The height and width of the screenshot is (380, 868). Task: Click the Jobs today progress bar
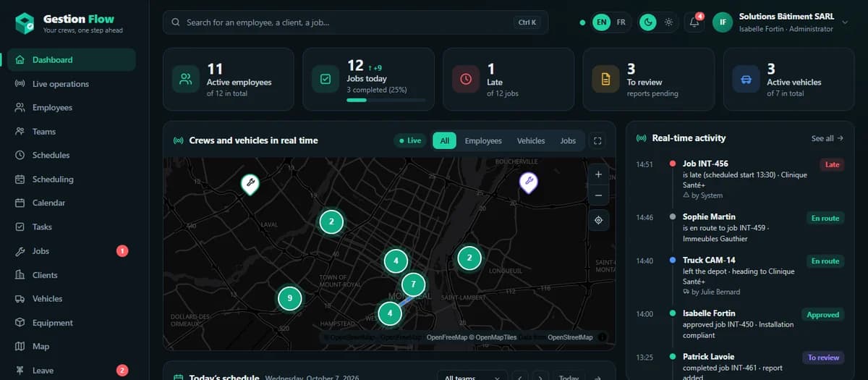(x=386, y=100)
